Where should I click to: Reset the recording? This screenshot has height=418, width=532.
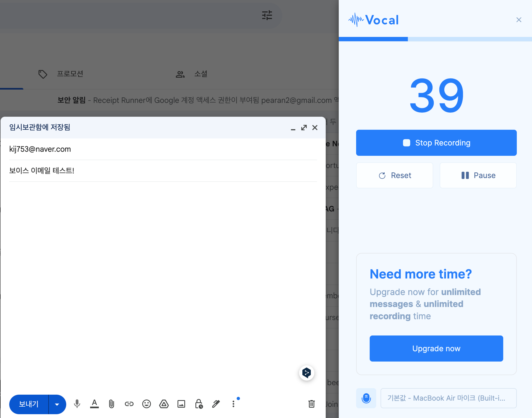(x=394, y=175)
